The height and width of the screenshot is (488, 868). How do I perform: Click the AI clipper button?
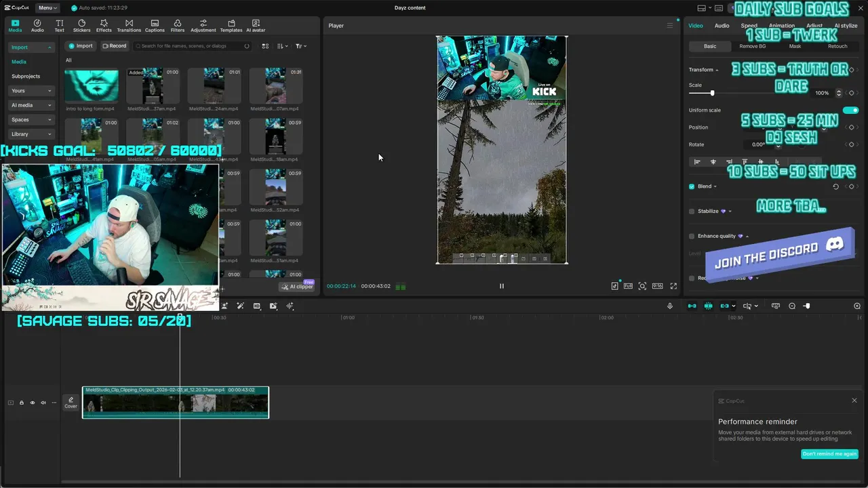point(298,287)
